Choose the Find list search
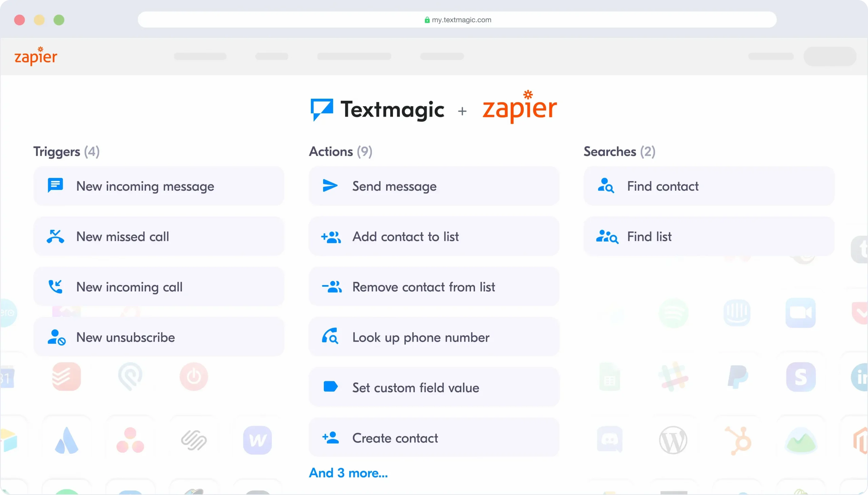Viewport: 868px width, 495px height. [x=709, y=236]
